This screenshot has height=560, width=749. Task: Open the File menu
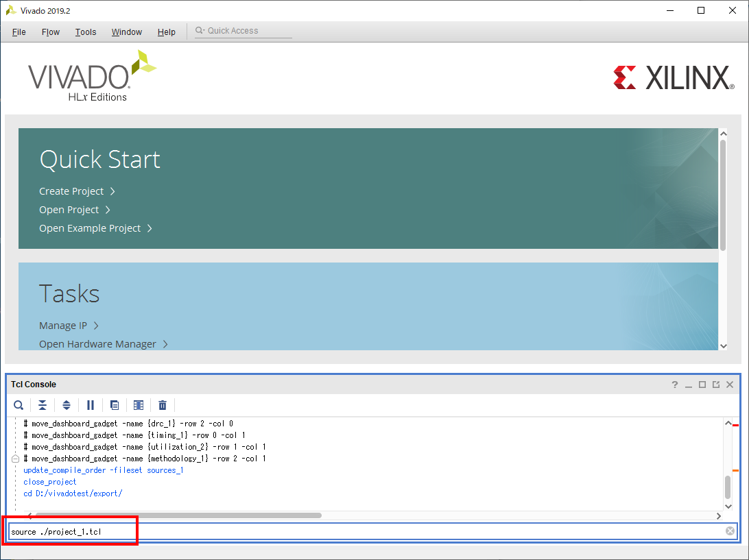point(19,32)
